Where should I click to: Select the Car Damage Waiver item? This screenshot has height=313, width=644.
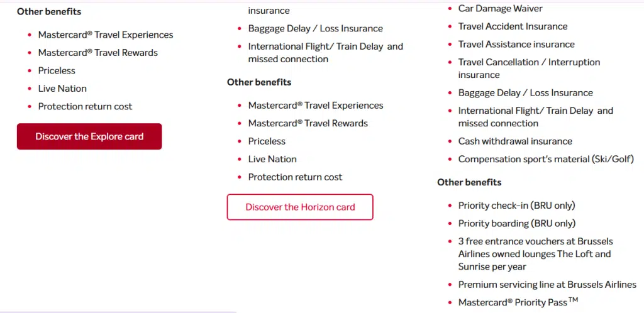click(x=500, y=9)
